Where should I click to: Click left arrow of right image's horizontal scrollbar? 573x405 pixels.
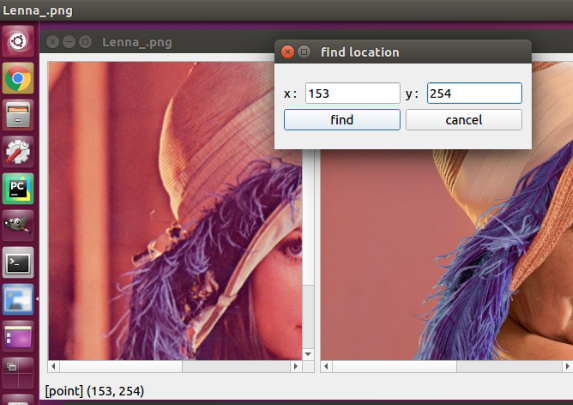326,366
